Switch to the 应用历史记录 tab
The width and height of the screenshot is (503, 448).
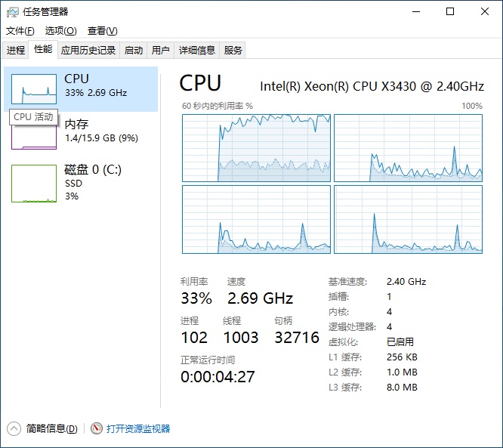click(x=88, y=51)
